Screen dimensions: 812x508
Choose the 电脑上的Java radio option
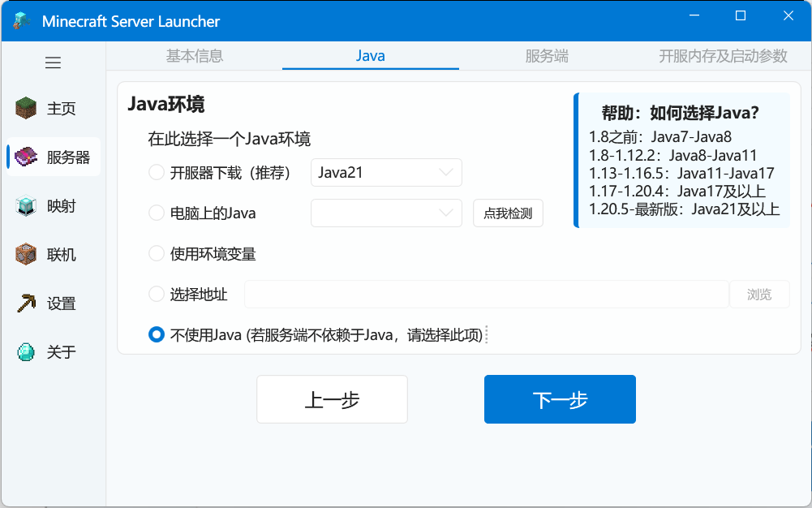point(157,213)
